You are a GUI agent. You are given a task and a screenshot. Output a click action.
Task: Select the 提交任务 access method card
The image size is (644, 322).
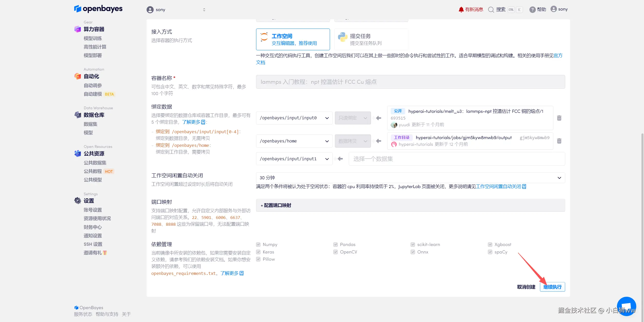[x=371, y=39]
